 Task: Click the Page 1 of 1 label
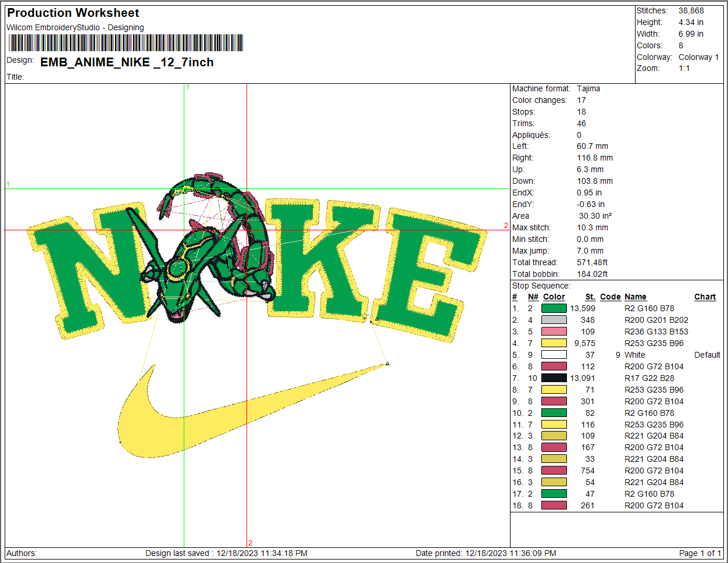tap(700, 553)
